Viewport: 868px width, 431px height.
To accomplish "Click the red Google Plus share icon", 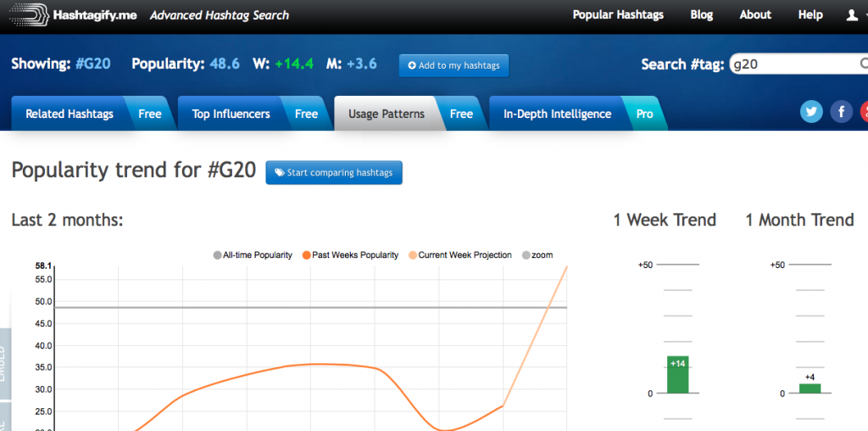I will [863, 112].
